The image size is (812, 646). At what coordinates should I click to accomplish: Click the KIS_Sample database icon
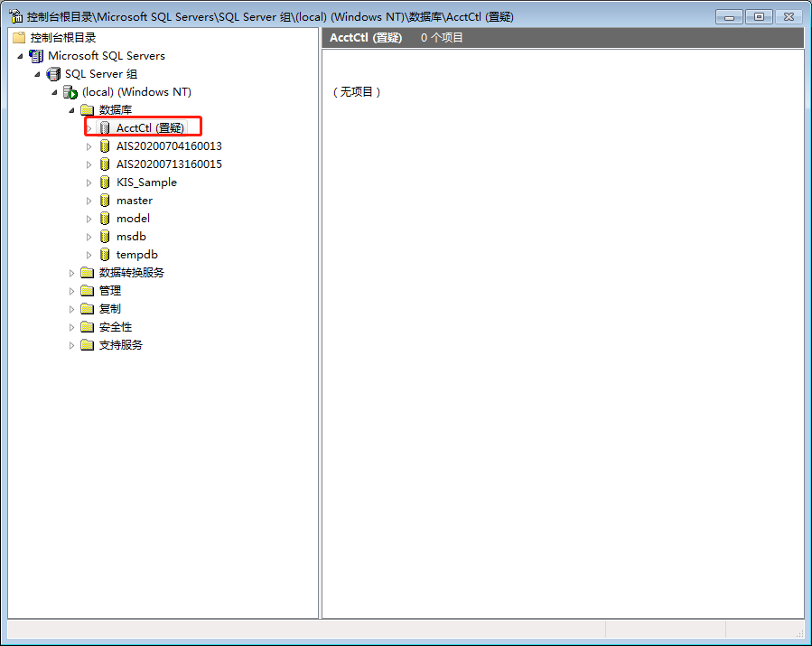[x=105, y=183]
